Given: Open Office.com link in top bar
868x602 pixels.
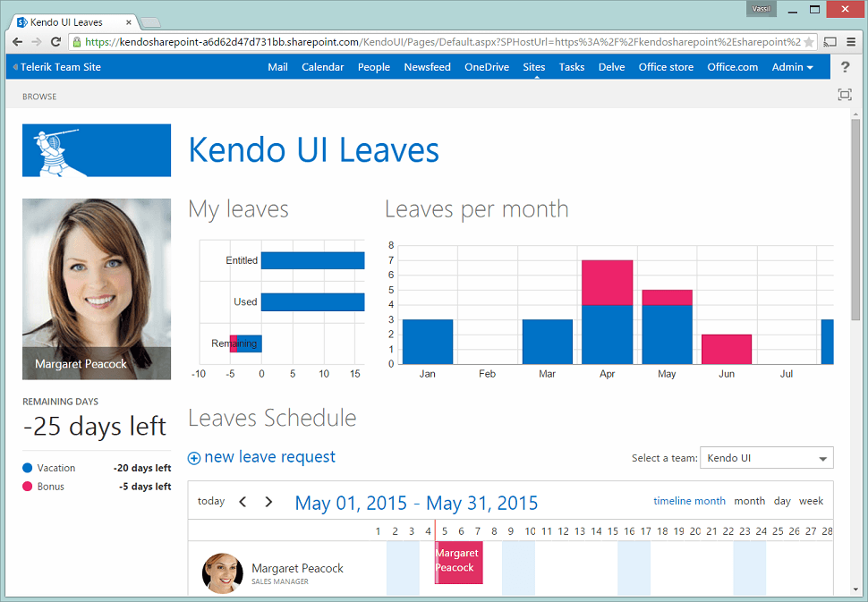Looking at the screenshot, I should click(x=732, y=67).
